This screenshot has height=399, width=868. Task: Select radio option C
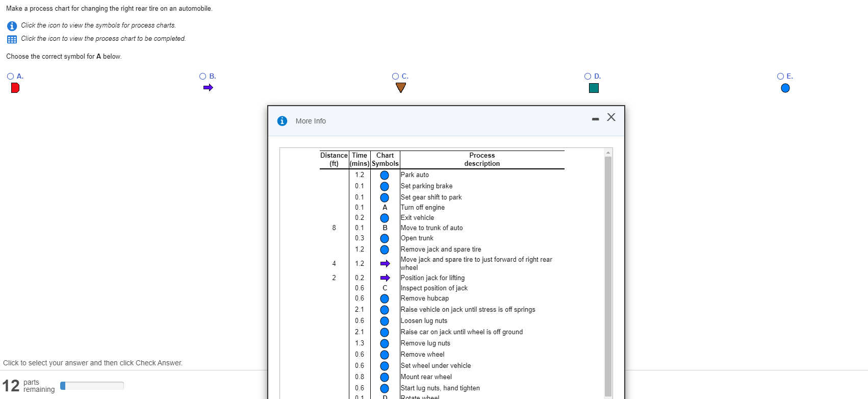(x=395, y=76)
